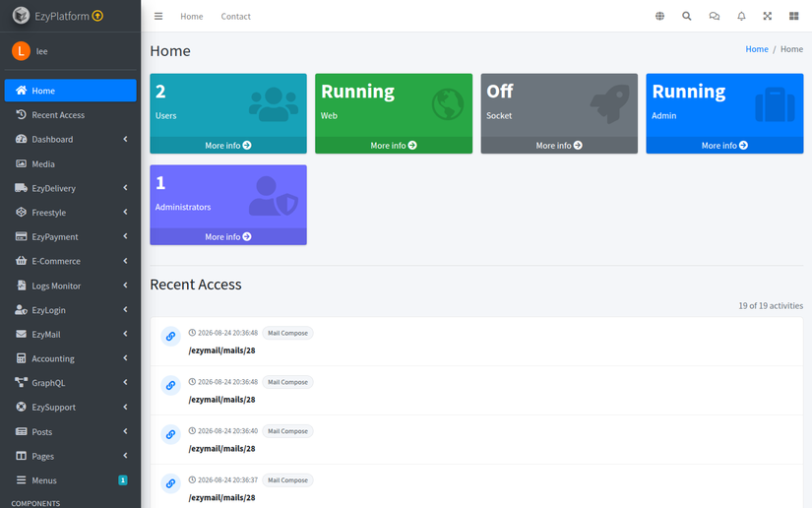Click the Home breadcrumb link
Screen dimensions: 812x508
757,49
